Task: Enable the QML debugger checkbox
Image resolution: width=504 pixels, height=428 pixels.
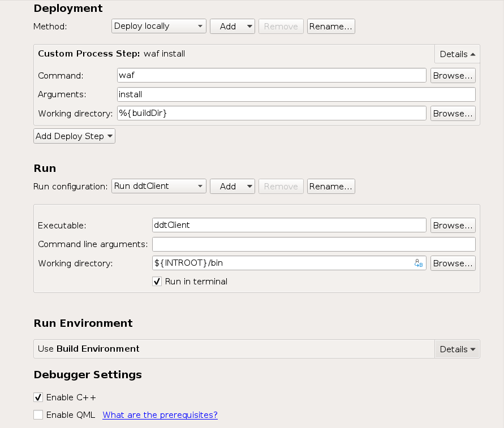Action: [x=38, y=415]
